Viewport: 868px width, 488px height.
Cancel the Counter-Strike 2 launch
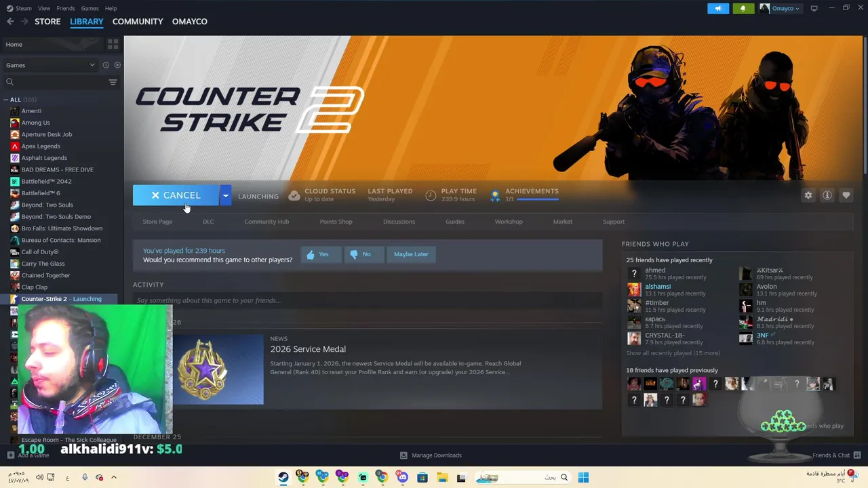point(176,195)
